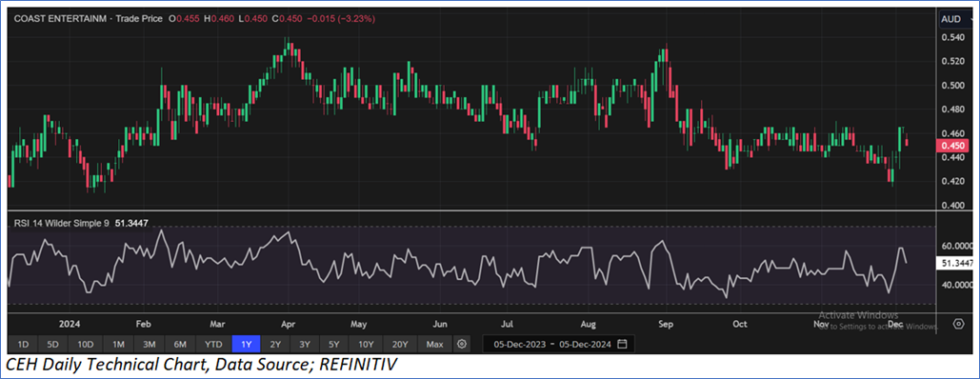Viewport: 980px width, 379px height.
Task: Click the 60.0000 RSI axis label
Action: (x=956, y=246)
